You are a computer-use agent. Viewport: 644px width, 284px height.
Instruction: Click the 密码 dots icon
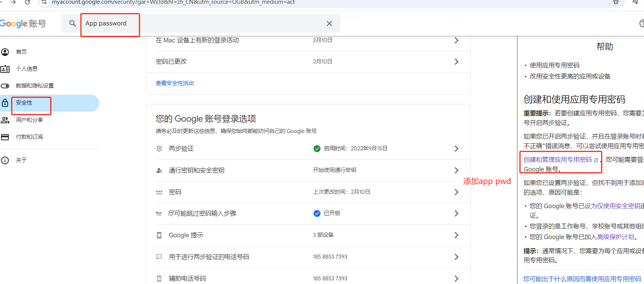[x=159, y=192]
